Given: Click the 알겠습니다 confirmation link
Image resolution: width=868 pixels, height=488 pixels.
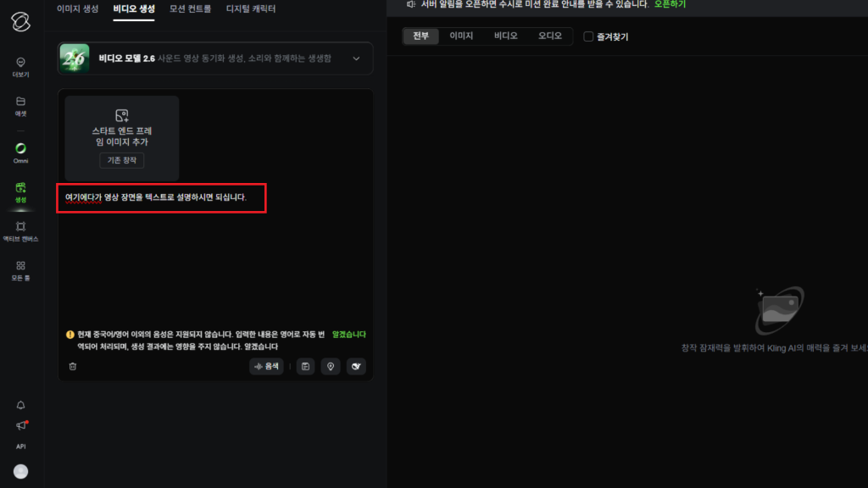Looking at the screenshot, I should (349, 334).
